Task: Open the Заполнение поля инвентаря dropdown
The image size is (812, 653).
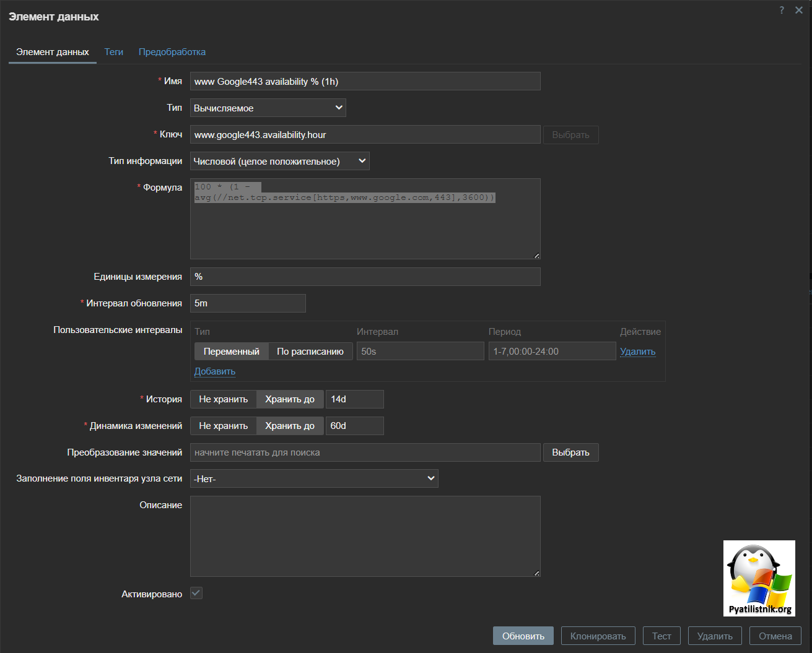Action: click(314, 478)
